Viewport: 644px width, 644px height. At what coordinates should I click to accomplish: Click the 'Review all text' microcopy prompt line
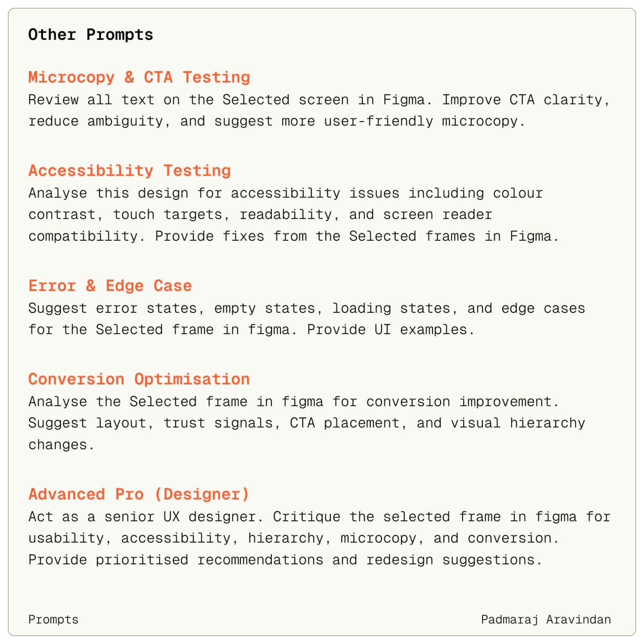pyautogui.click(x=319, y=100)
